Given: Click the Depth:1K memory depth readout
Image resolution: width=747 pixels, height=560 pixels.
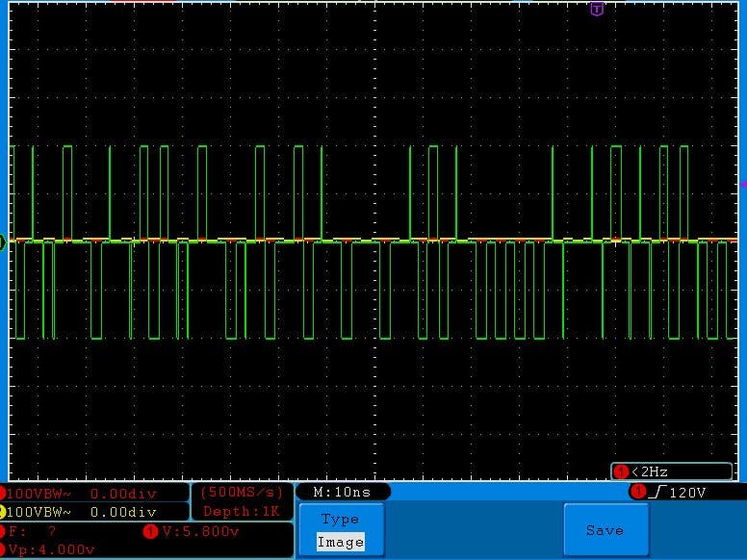Looking at the screenshot, I should tap(241, 512).
